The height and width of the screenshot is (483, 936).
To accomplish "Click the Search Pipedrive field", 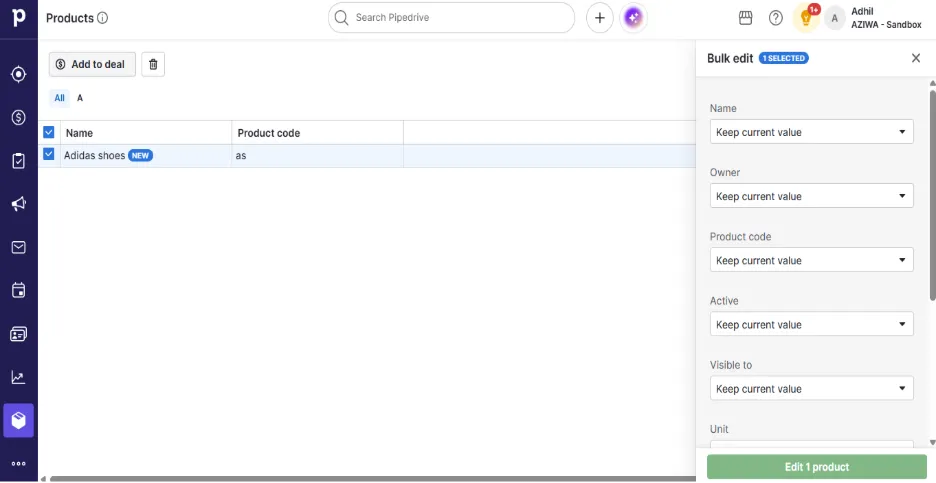I will tap(451, 18).
